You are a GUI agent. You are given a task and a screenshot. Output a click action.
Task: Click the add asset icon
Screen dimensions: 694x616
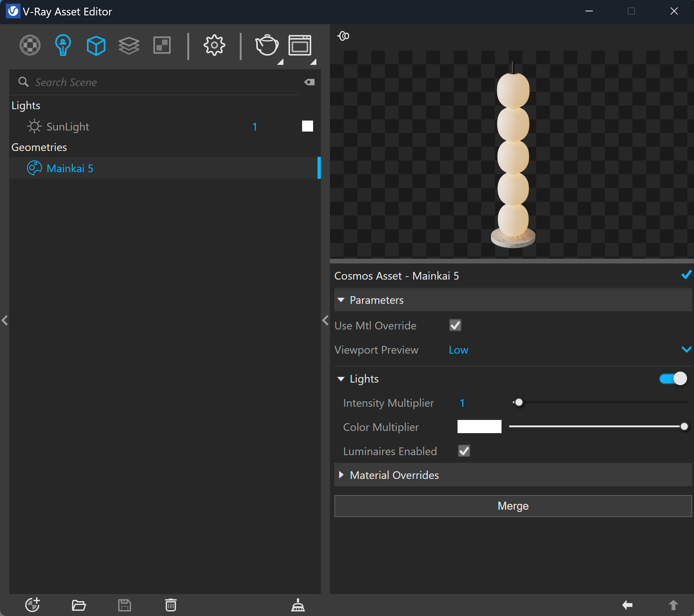[x=33, y=605]
